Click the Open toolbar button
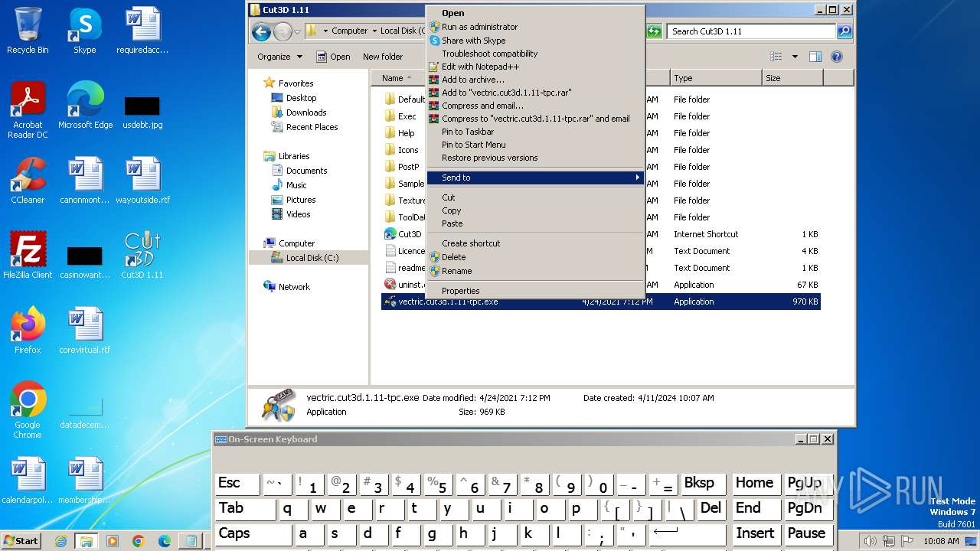 (333, 57)
